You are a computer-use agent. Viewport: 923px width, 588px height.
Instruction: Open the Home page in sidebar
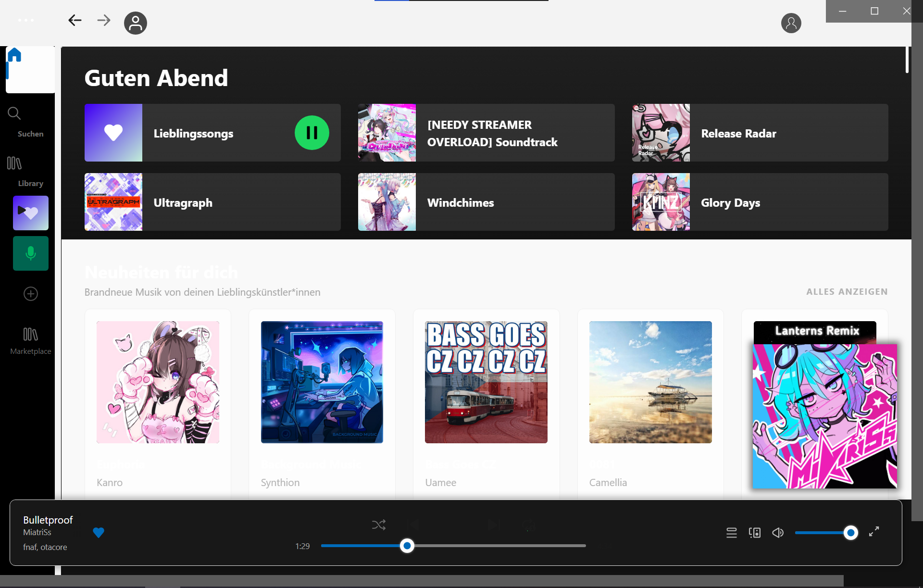click(15, 55)
